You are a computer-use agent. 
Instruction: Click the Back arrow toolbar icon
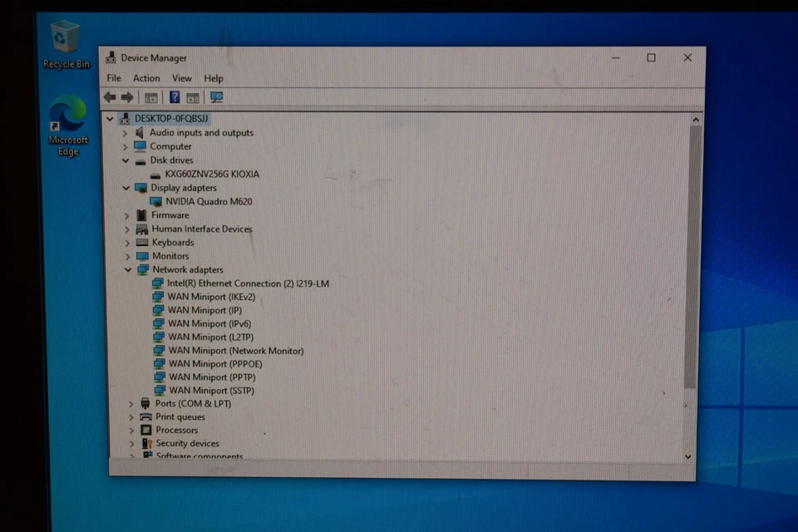[x=110, y=96]
